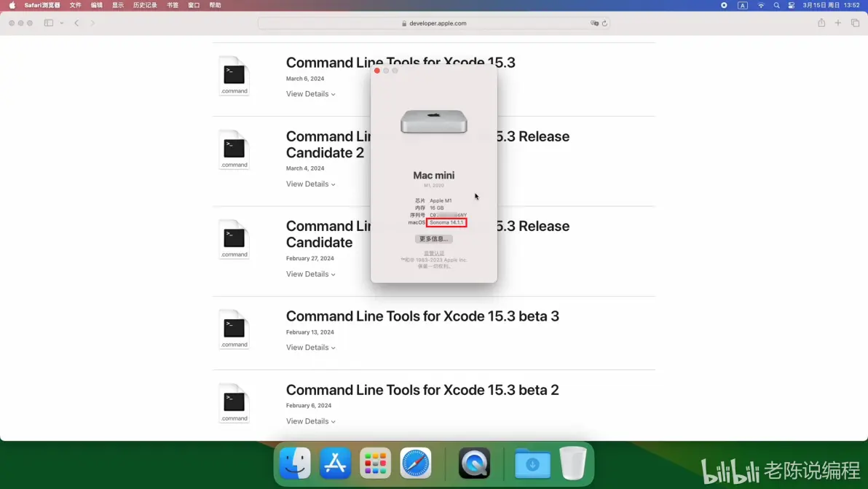Go back in Safari
Viewport: 868px width, 489px height.
coord(76,23)
